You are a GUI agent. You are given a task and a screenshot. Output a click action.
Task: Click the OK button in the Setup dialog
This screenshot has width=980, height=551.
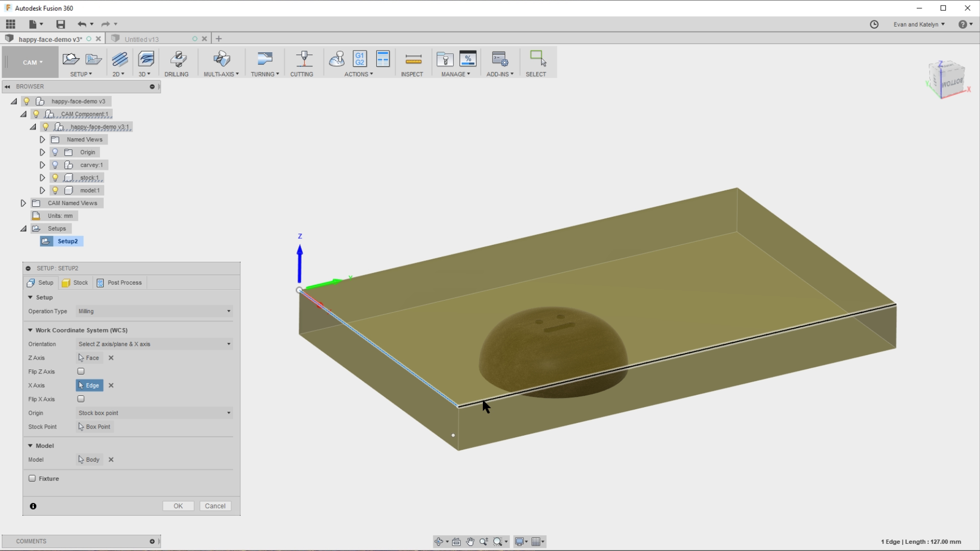(178, 506)
